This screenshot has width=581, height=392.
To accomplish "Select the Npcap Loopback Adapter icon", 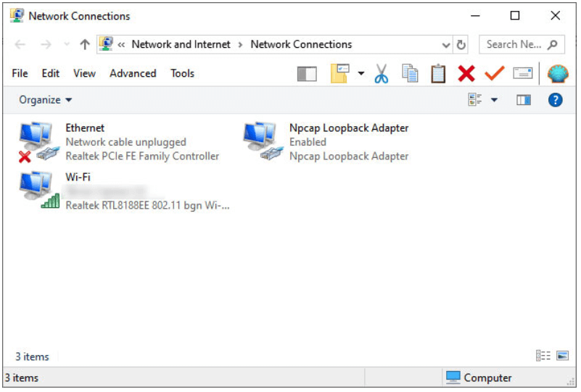I will 264,142.
